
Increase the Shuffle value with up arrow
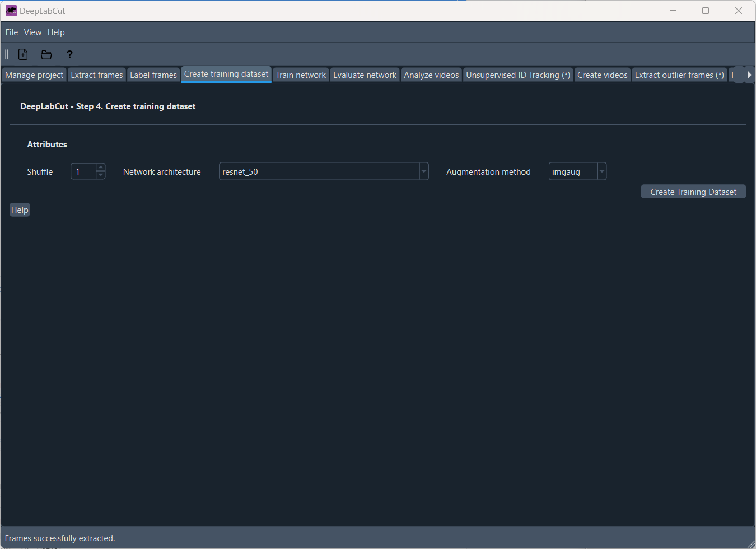point(101,167)
